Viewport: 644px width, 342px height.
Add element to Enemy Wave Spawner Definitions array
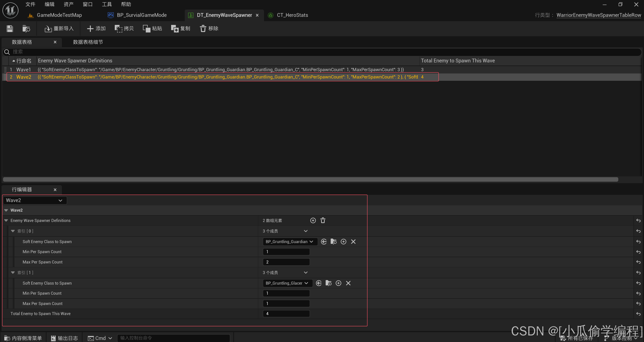coord(313,220)
